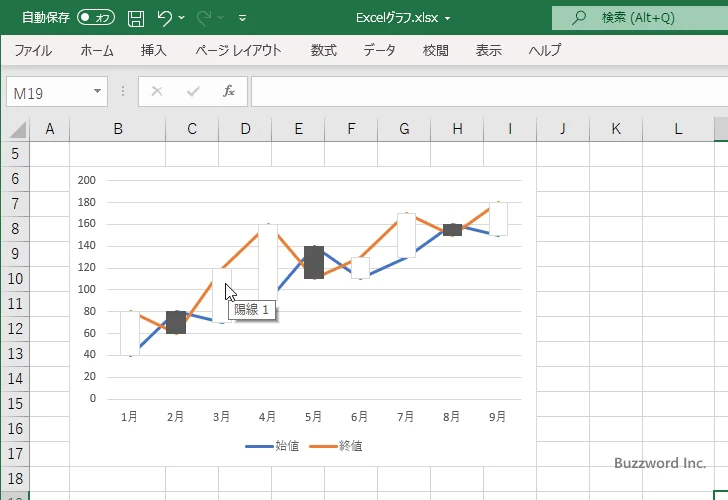The height and width of the screenshot is (500, 728).
Task: Click the dark down-bar at 5月
Action: click(x=314, y=263)
